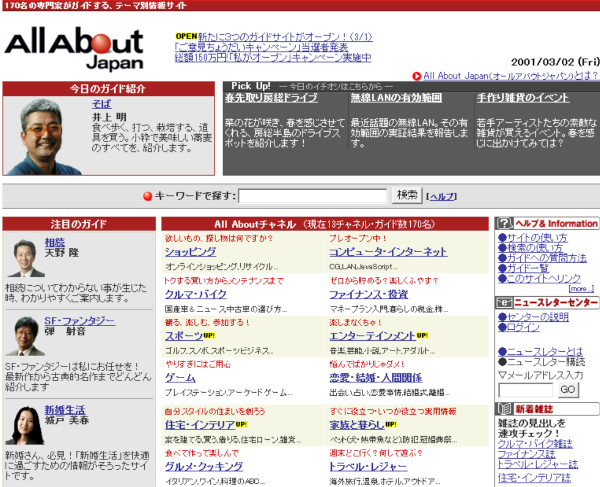The height and width of the screenshot is (487, 600).
Task: Click the All About Japan logo
Action: 74,48
